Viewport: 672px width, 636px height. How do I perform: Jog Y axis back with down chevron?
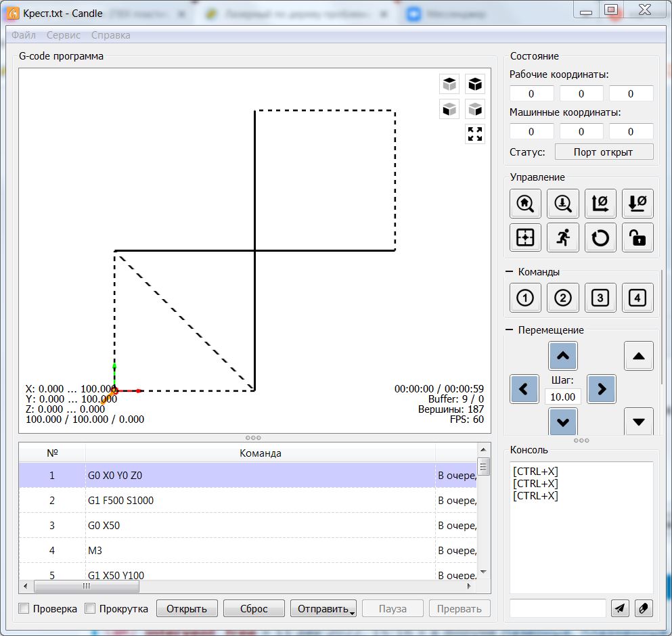[563, 422]
